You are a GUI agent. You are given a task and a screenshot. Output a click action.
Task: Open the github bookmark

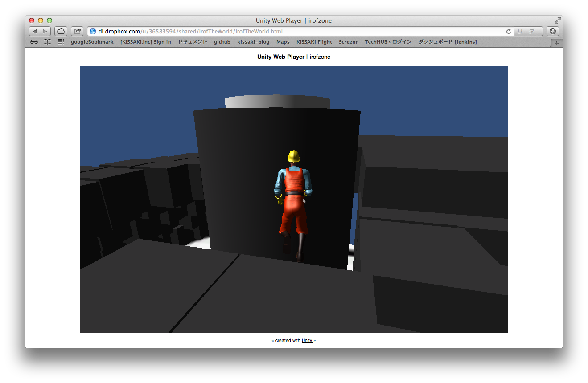pos(222,42)
